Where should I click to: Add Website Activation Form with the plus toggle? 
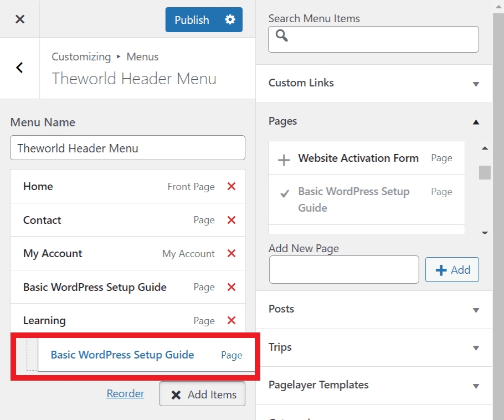(x=284, y=158)
